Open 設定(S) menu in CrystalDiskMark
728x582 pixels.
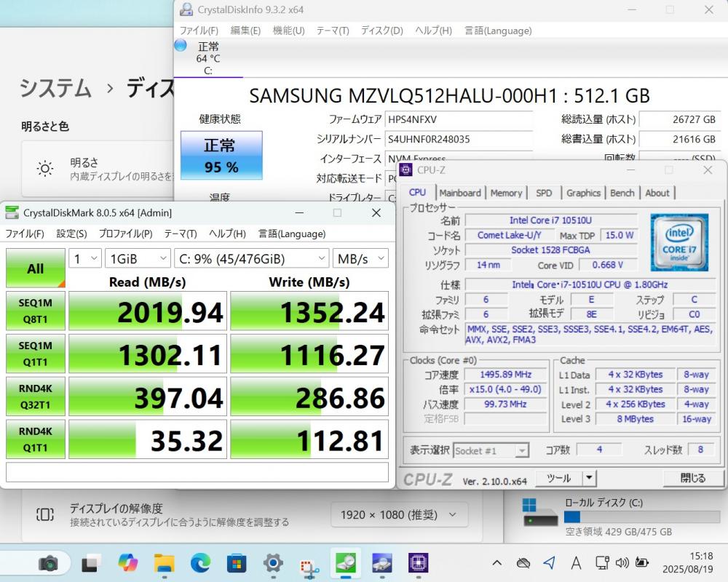[71, 234]
